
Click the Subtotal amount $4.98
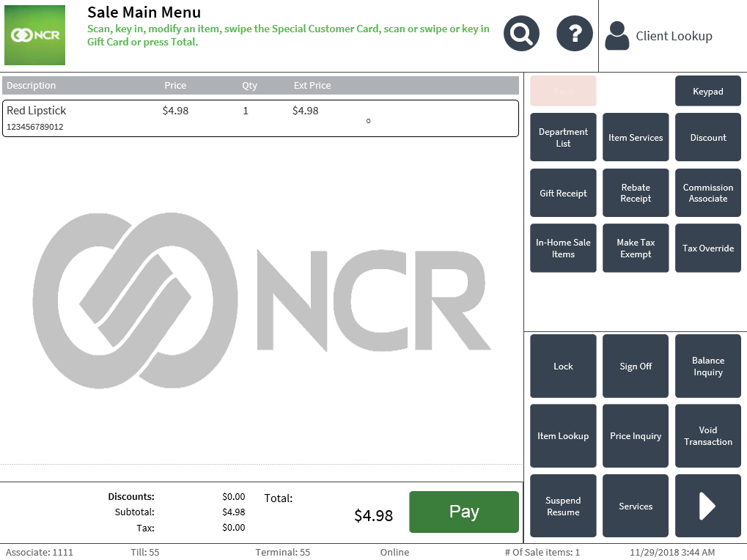[x=233, y=512]
